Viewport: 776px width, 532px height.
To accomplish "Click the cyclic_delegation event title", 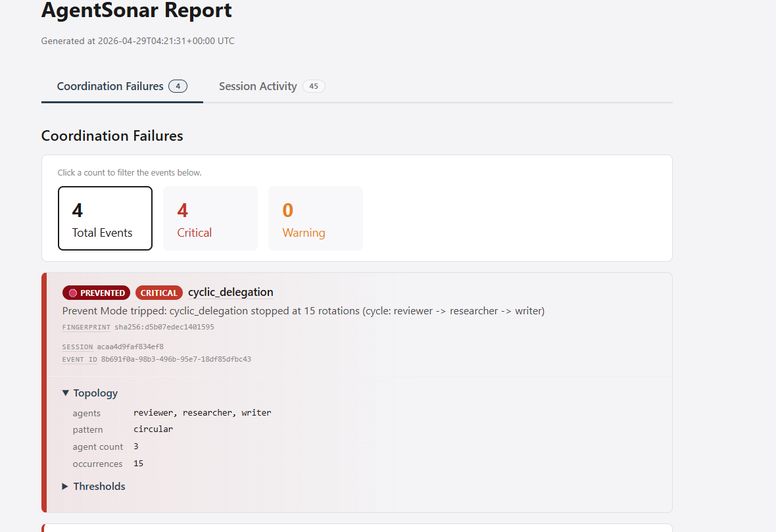I will [x=231, y=292].
